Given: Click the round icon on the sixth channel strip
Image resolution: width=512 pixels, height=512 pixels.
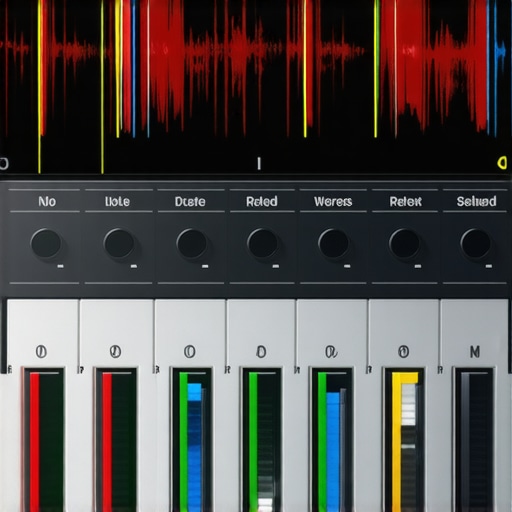Looking at the screenshot, I should [x=404, y=352].
